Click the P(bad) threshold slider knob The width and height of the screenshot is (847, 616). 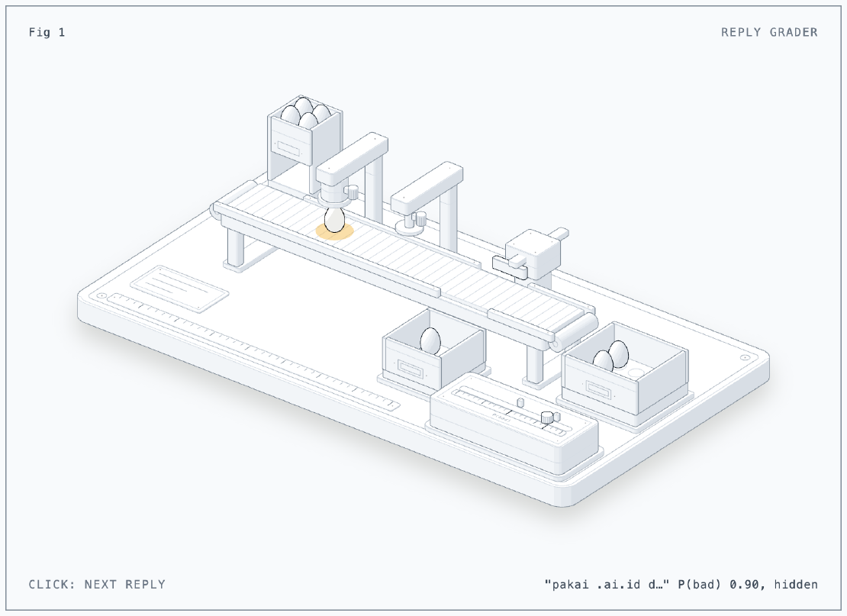click(x=547, y=417)
